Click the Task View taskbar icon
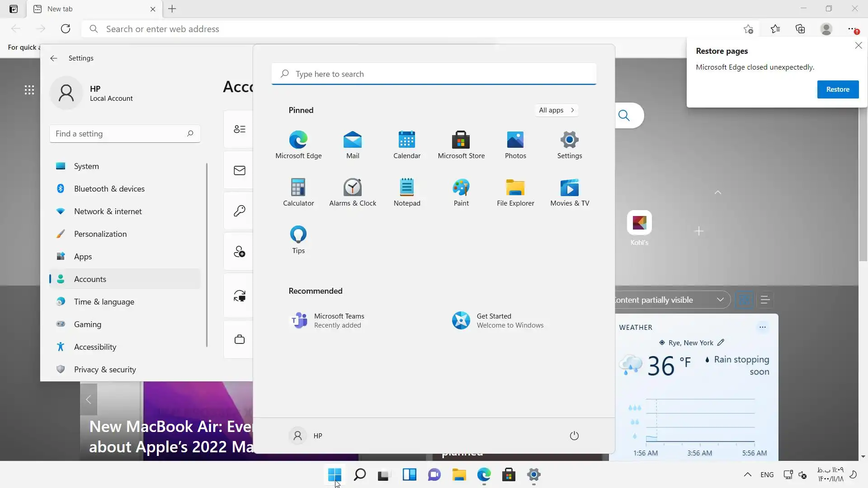 (x=384, y=475)
